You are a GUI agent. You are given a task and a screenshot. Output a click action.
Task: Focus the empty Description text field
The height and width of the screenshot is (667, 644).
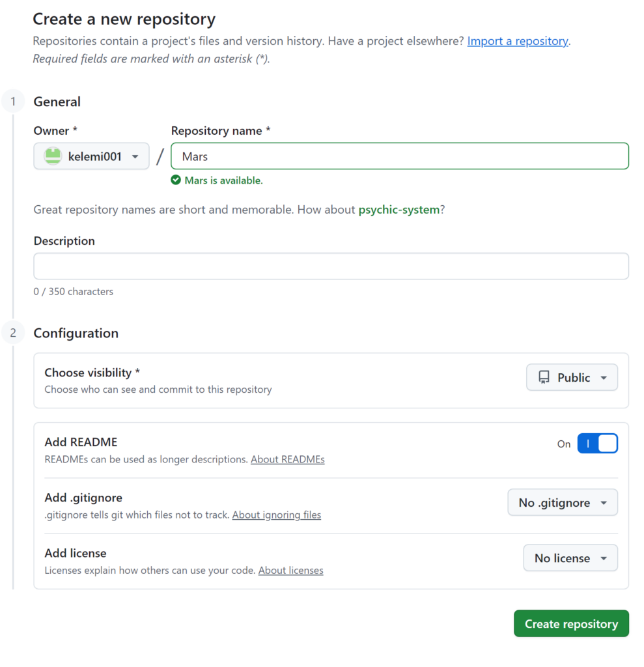coord(331,266)
